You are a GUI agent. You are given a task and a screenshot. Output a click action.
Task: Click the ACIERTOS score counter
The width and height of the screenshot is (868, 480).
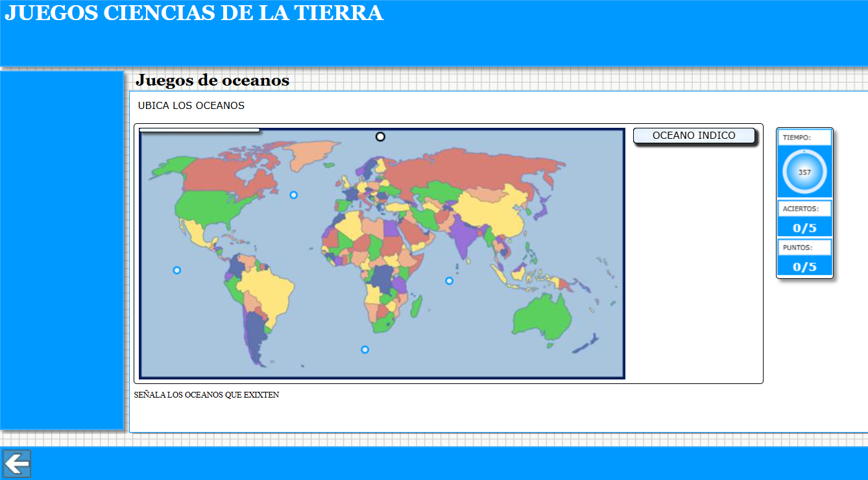pyautogui.click(x=804, y=228)
